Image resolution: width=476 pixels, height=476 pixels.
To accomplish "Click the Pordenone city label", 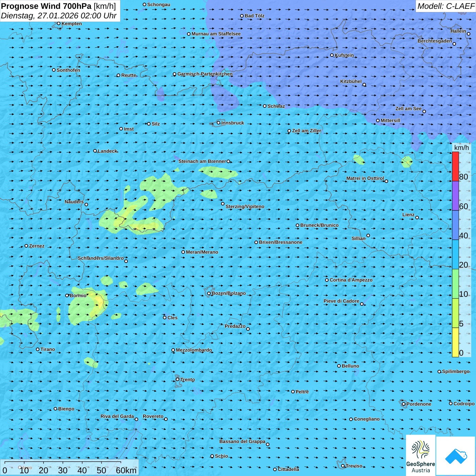I will click(419, 404).
